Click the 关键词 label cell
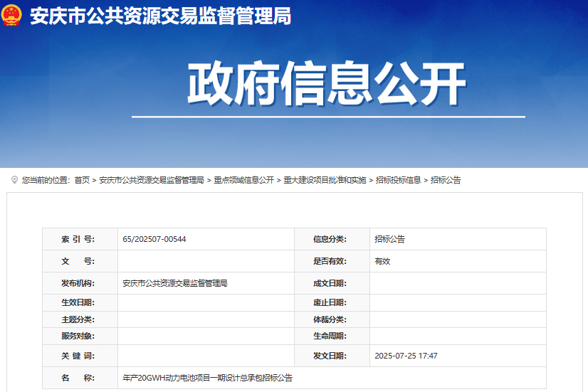588x392 pixels. pos(78,356)
